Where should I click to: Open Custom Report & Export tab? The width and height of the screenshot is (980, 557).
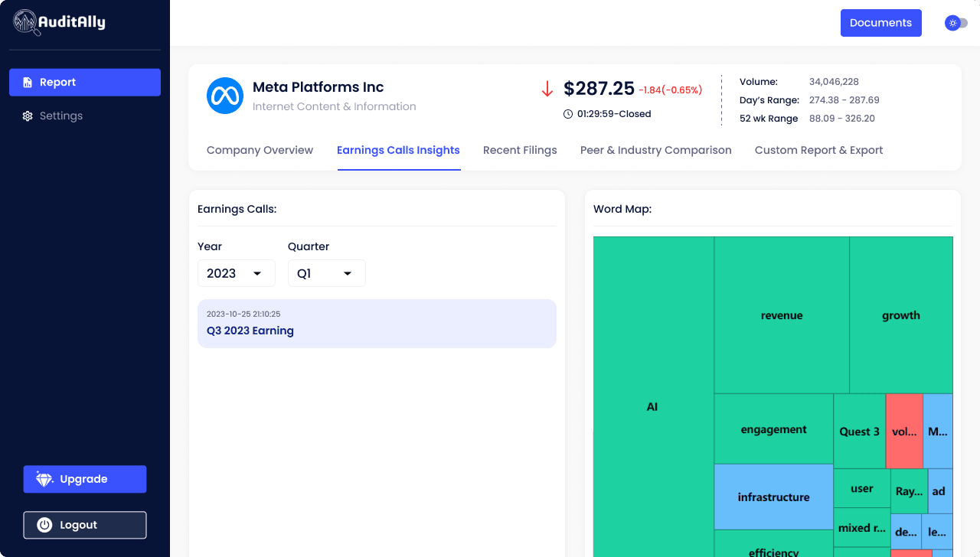818,150
